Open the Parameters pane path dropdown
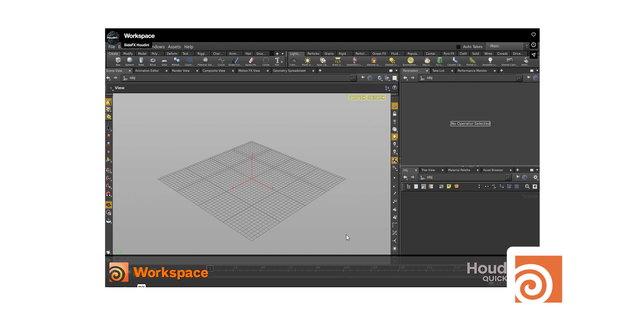 pos(519,78)
